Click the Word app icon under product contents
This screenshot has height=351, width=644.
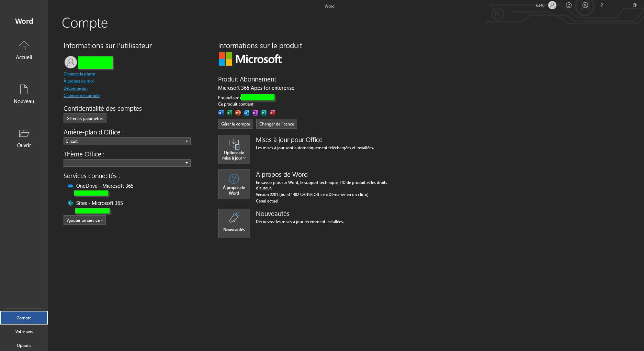tap(221, 112)
